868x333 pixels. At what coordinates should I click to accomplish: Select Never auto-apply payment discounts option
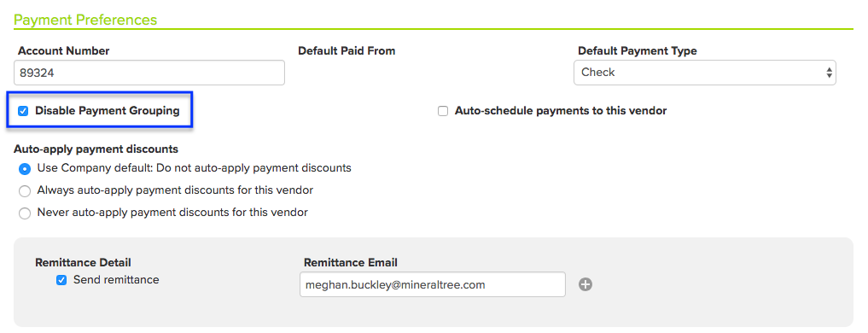(x=25, y=213)
